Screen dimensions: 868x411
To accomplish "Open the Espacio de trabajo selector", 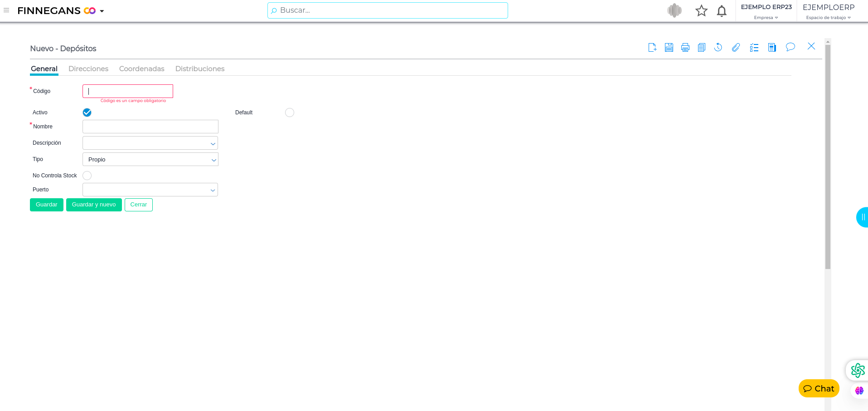I will point(829,11).
